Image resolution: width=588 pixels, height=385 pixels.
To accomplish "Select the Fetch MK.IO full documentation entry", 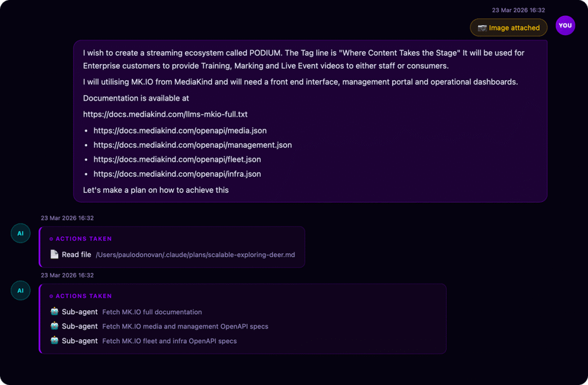I will pos(152,312).
